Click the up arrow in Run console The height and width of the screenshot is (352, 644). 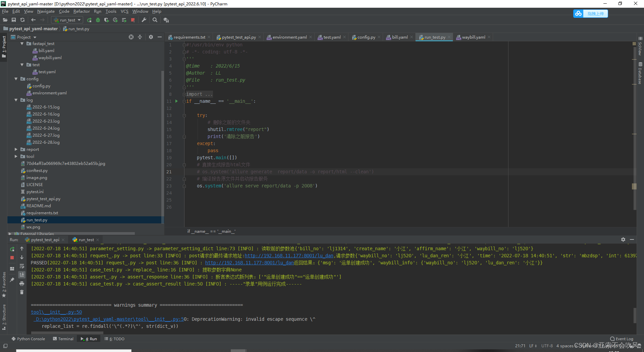pos(22,249)
